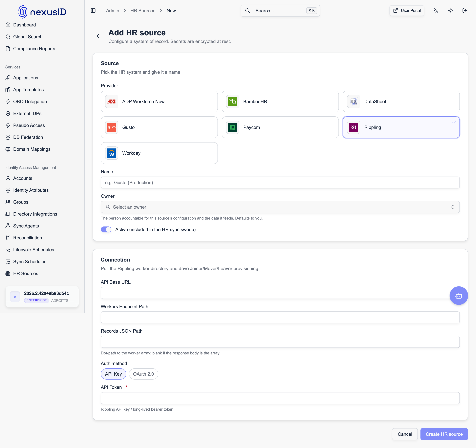Open the Select an owner dropdown
This screenshot has width=476, height=448.
(x=280, y=207)
